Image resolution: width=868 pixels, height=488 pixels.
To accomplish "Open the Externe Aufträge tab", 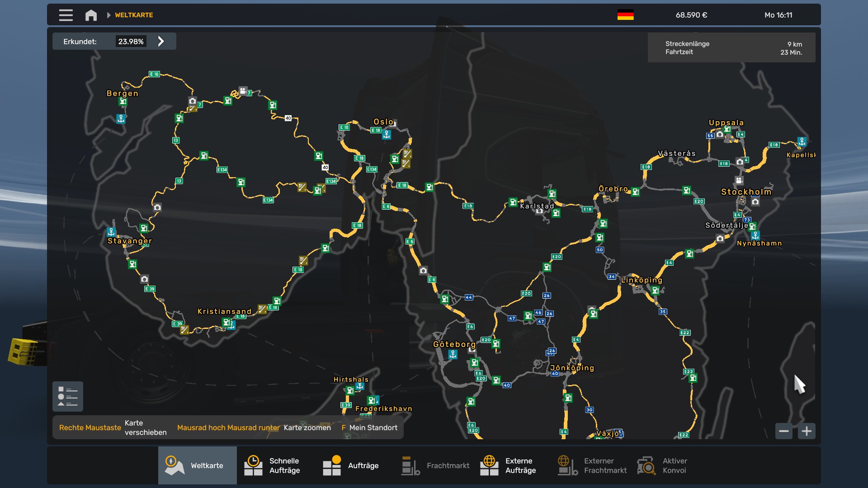I will point(509,465).
